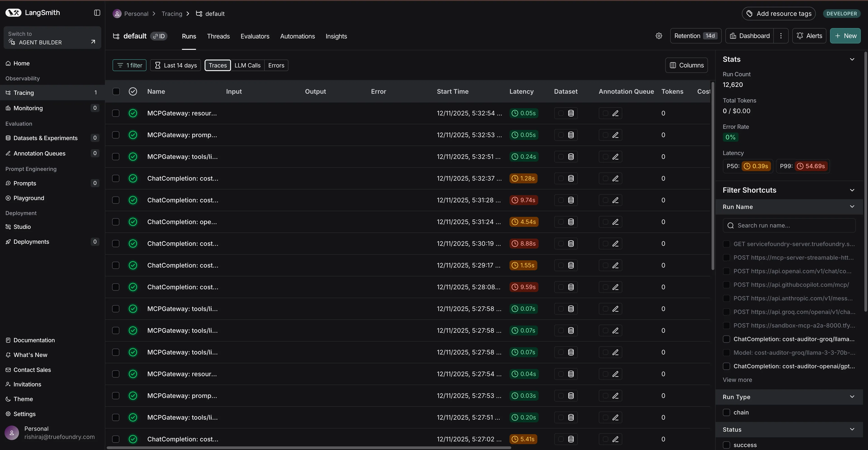Image resolution: width=868 pixels, height=450 pixels.
Task: Click the New button
Action: 845,36
